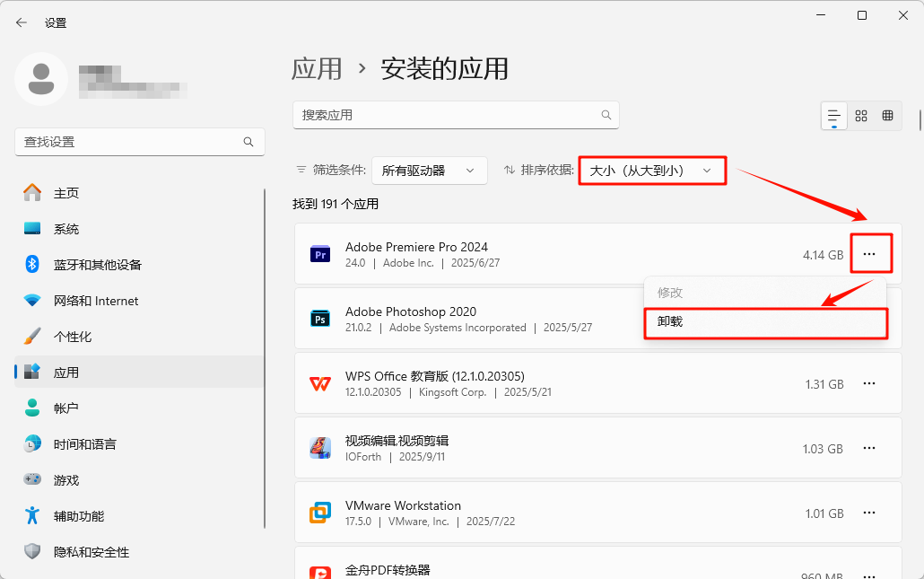Click the sidebar vertical scrollbar
This screenshot has height=579, width=924.
coord(265,358)
